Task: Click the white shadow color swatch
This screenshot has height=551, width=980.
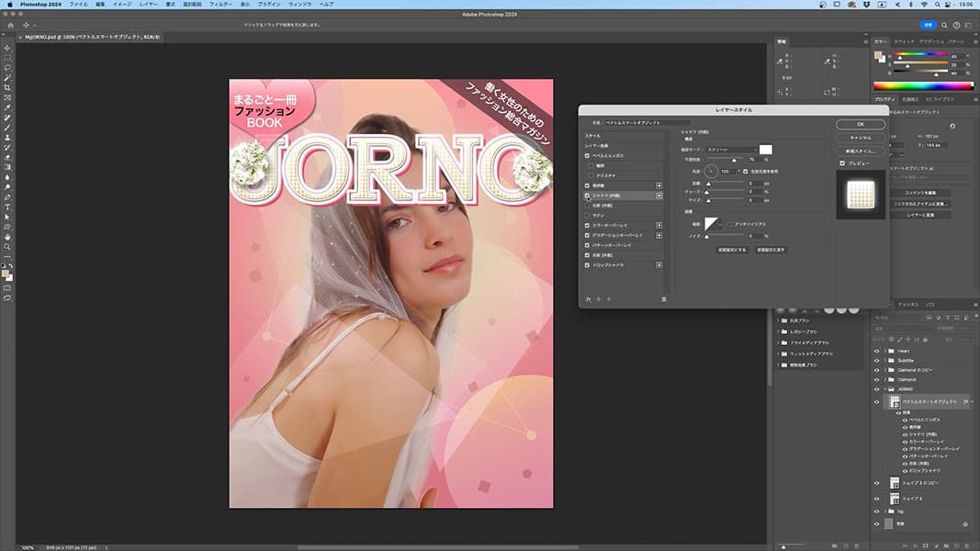Action: click(x=765, y=150)
